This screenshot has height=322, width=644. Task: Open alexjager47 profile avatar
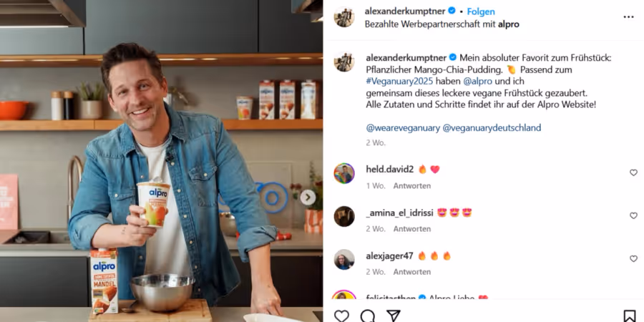coord(344,260)
